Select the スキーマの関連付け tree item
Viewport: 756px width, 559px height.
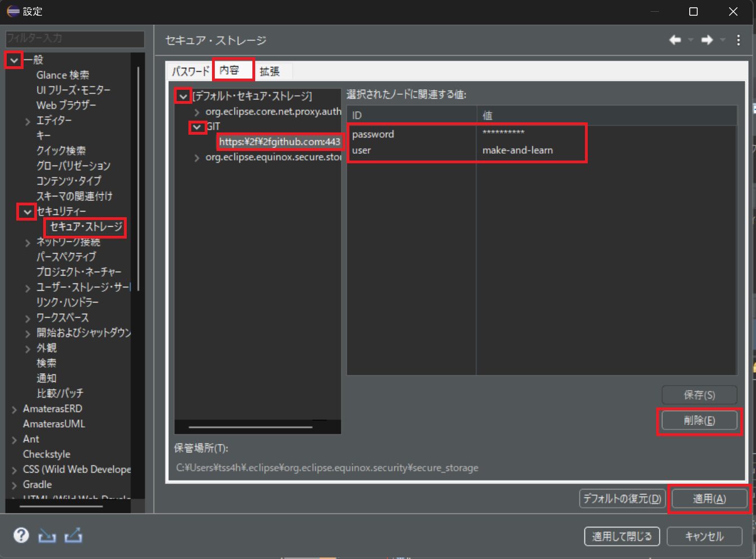click(x=74, y=196)
